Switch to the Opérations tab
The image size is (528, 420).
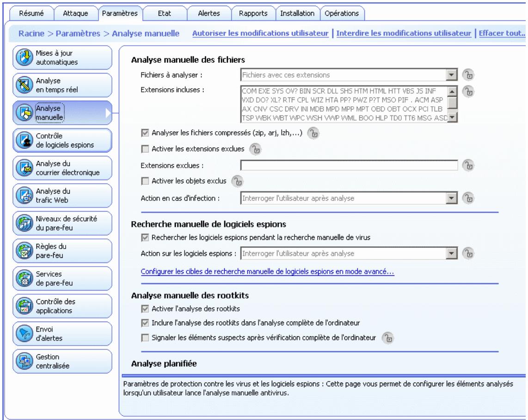(x=342, y=13)
